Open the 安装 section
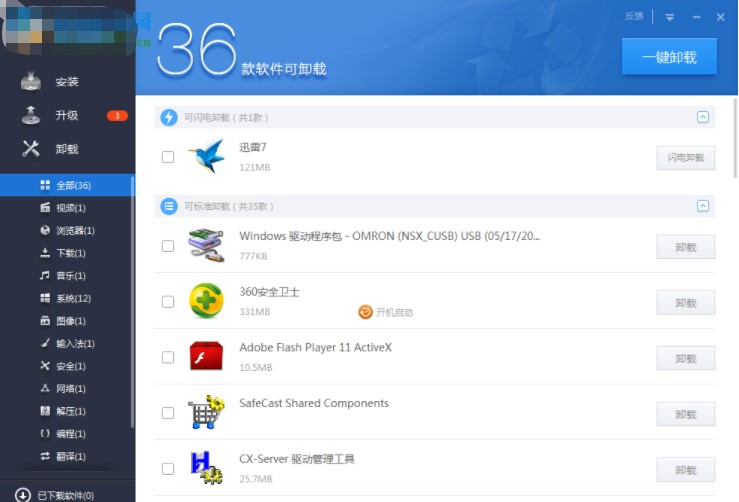The height and width of the screenshot is (502, 739). [x=67, y=82]
